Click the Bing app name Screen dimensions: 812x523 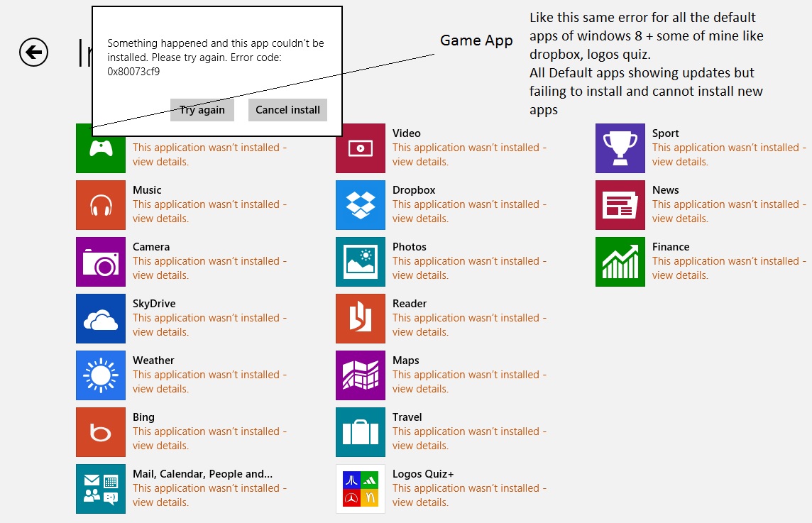[x=143, y=417]
